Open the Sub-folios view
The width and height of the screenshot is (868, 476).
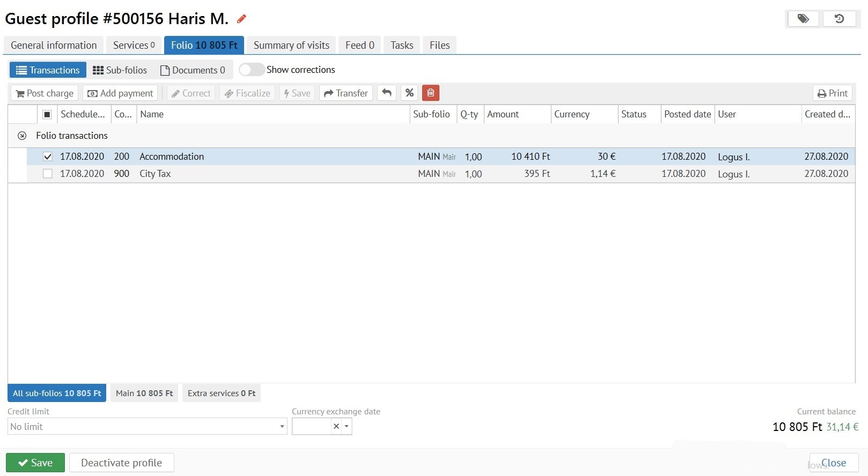(120, 70)
